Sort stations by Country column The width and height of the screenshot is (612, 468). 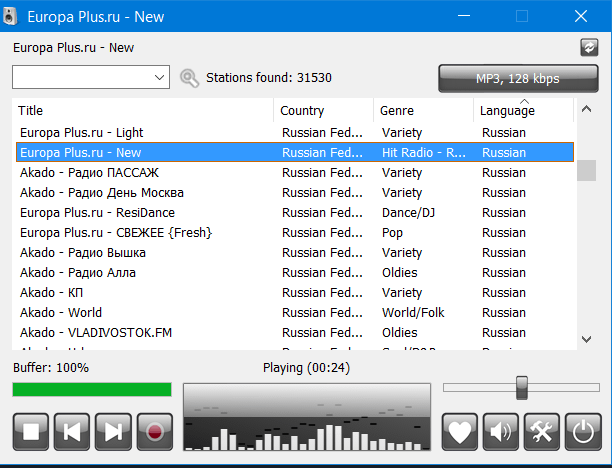pos(322,111)
